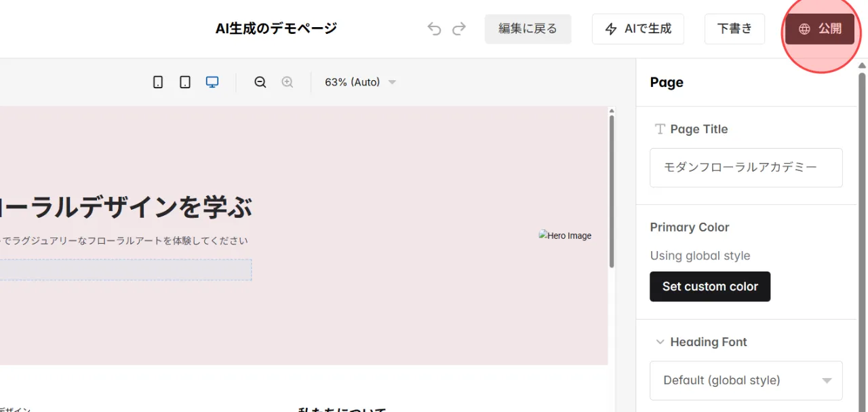Screen dimensions: 868x412
Task: Collapse the Heading Font section chevron
Action: point(660,342)
